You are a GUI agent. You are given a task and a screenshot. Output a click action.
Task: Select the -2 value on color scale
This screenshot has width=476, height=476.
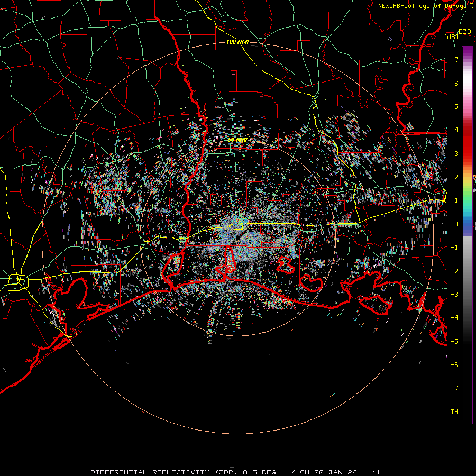pyautogui.click(x=454, y=271)
